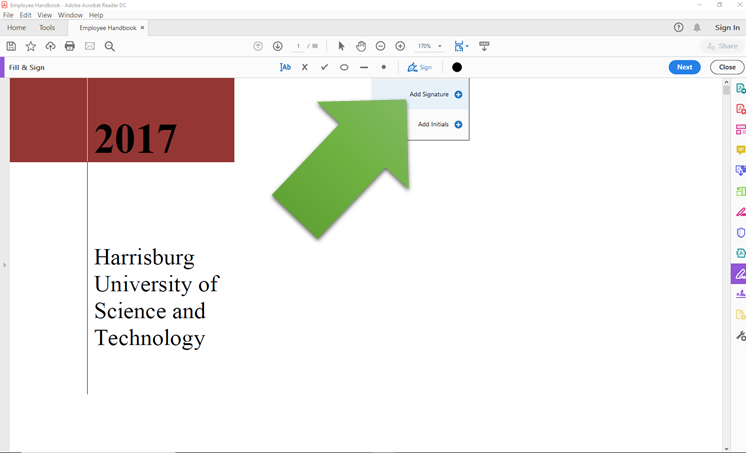Screen dimensions: 746x453
Task: Open the File menu
Action: [x=8, y=15]
